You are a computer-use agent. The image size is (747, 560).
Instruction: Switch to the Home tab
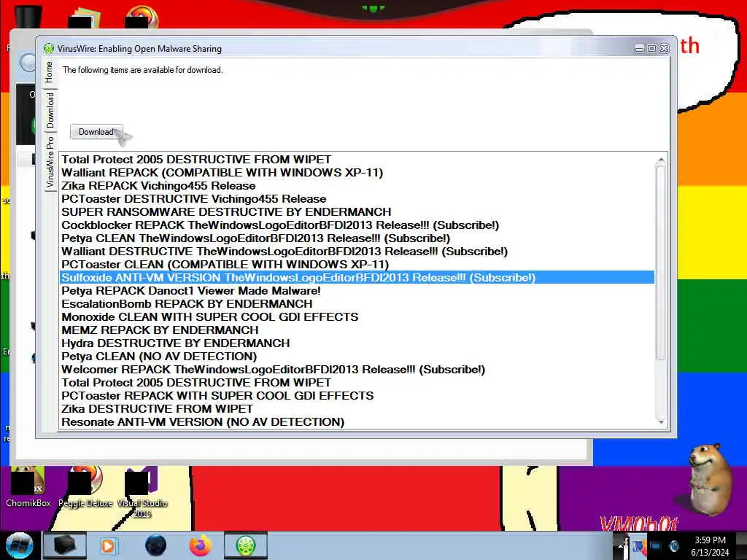50,72
